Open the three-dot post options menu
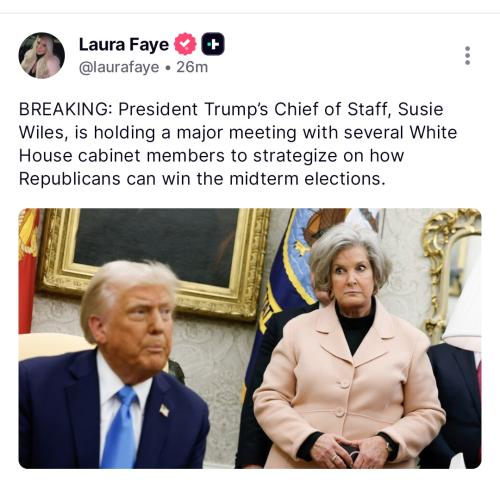Screen dimensions: 500x486 467,55
